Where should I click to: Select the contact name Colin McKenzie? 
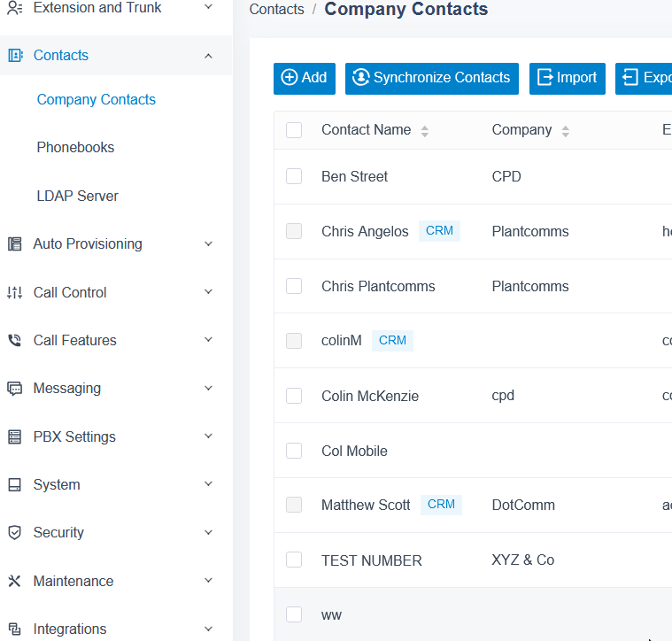click(370, 396)
